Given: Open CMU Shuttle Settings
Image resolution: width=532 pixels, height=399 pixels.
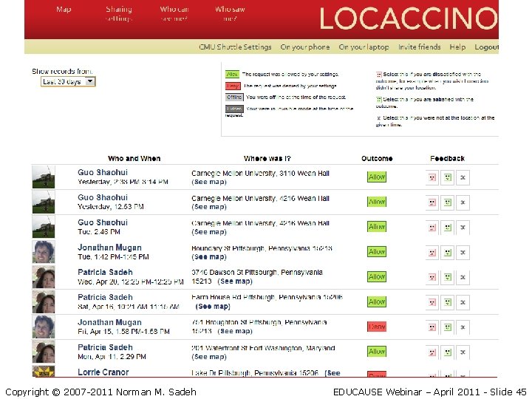Looking at the screenshot, I should 235,47.
